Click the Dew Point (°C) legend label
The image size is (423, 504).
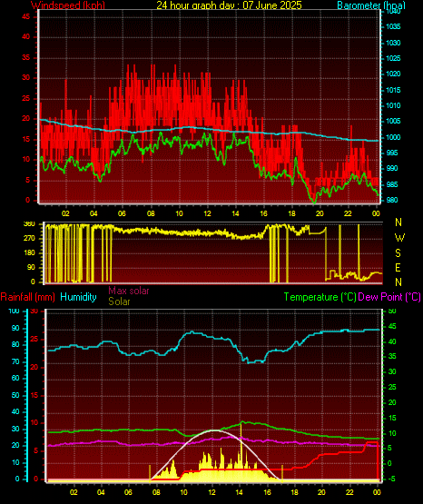(389, 297)
